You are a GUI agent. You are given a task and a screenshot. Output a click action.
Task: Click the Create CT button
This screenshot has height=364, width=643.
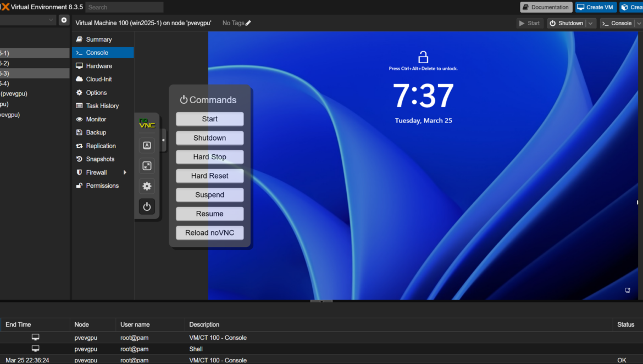[631, 7]
